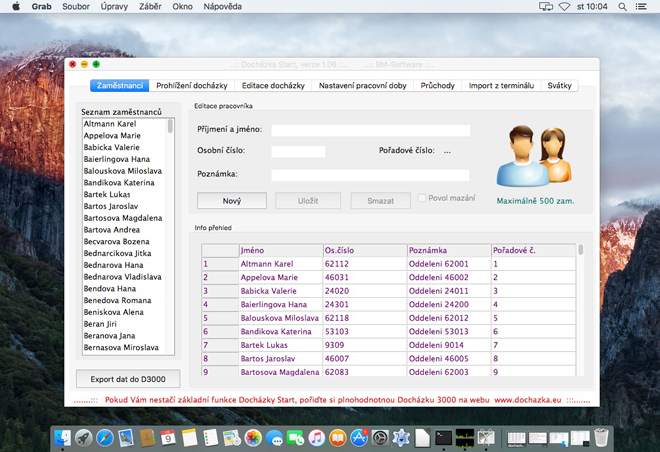The image size is (660, 452).
Task: Switch to the Prohlížení docházky tab
Action: coord(192,85)
